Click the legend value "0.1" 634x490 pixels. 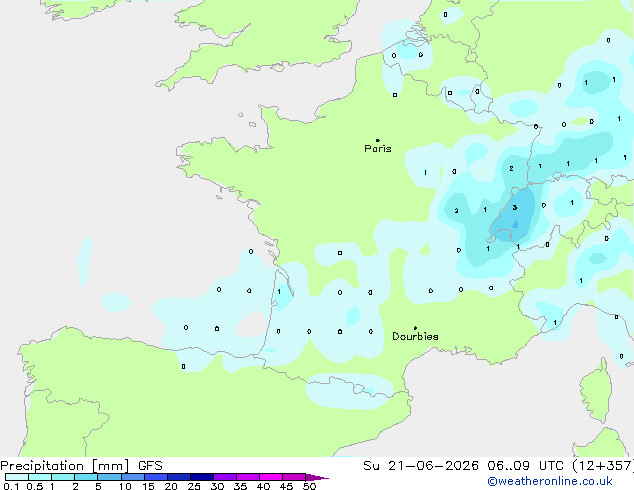[x=11, y=486]
